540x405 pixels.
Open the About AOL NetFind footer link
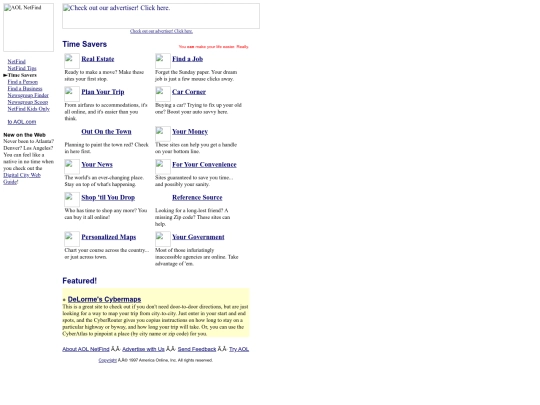click(x=86, y=349)
